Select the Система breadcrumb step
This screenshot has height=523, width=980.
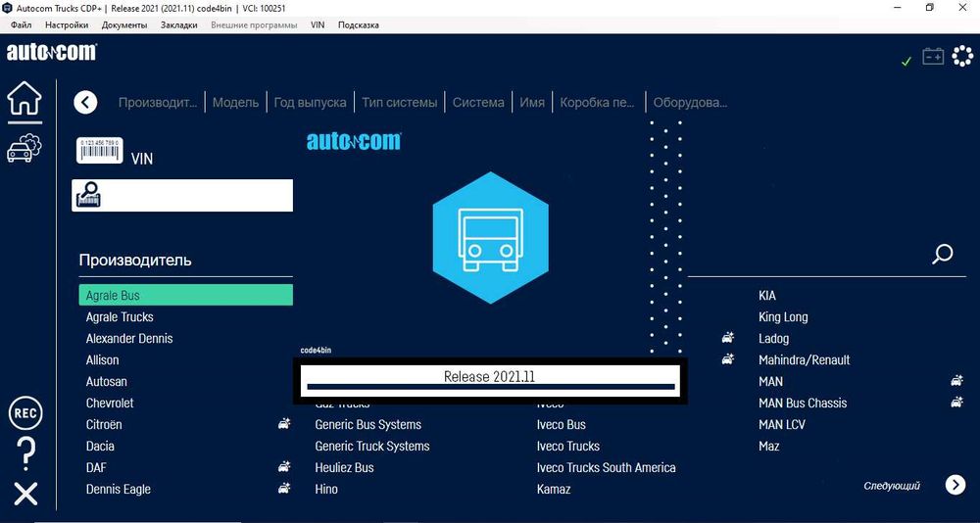pos(478,103)
